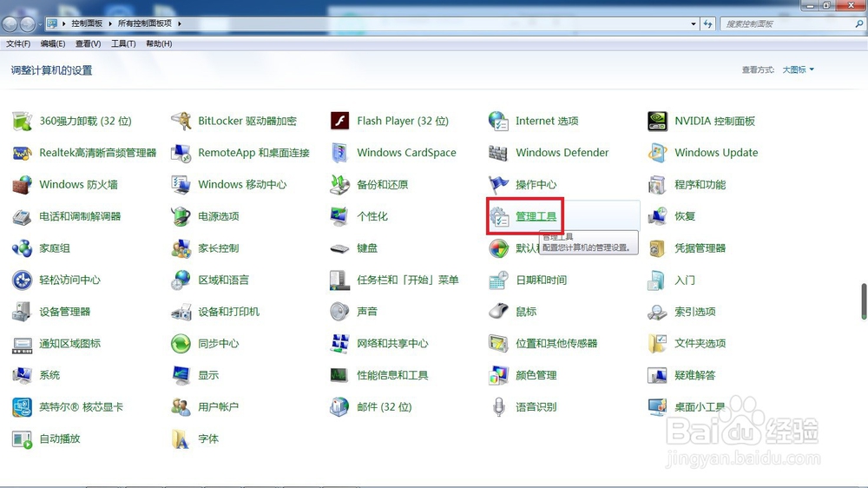Expand arrow after 所有控制面板项 breadcrumb

click(180, 23)
